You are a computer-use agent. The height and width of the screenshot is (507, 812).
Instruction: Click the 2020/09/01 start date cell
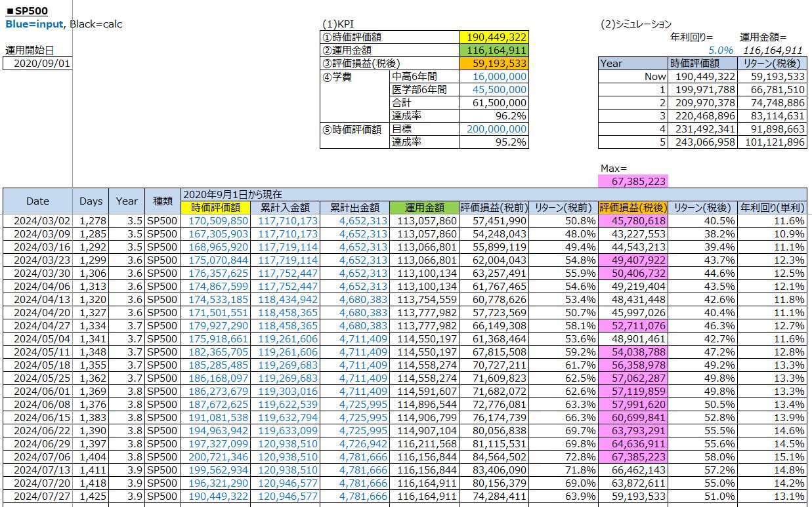[x=37, y=63]
